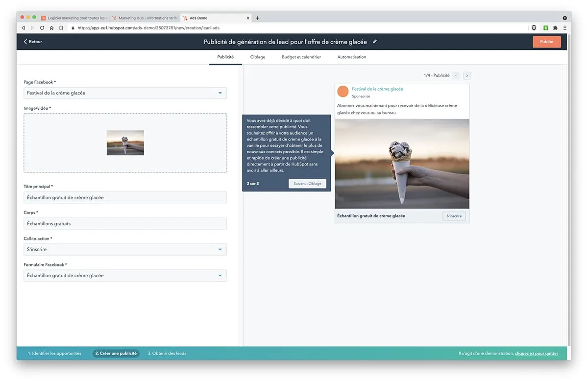Open a new browser tab

(258, 18)
